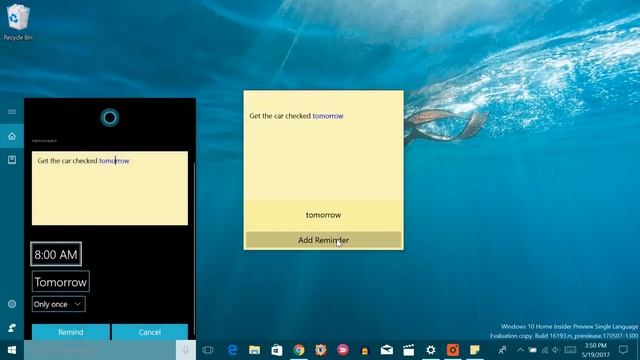Go to Cortana Home in the sidebar
The height and width of the screenshot is (360, 640).
pos(12,136)
